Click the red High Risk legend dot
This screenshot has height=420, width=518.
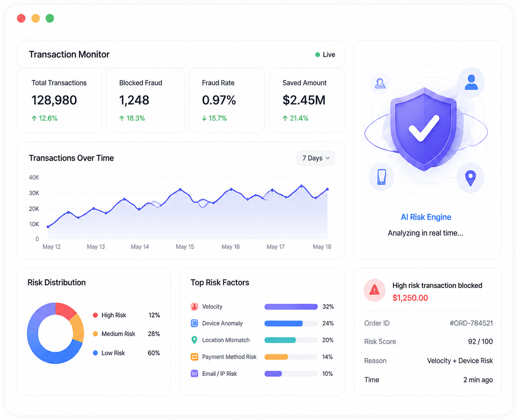(95, 315)
